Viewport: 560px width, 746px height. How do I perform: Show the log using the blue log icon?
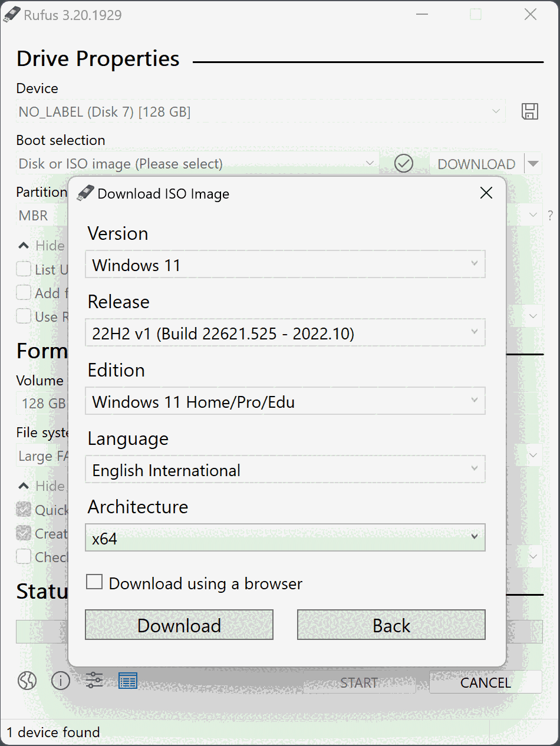[x=128, y=681]
